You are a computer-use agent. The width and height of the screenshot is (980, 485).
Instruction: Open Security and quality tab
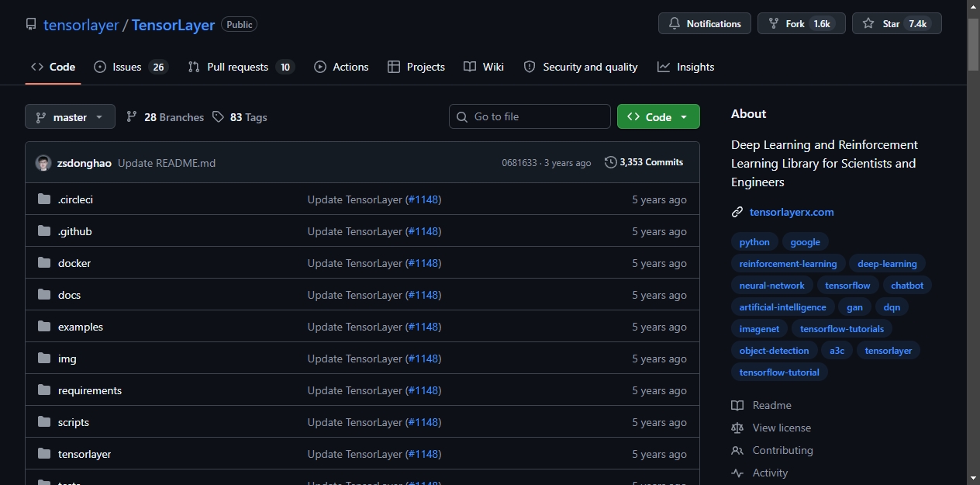coord(581,67)
